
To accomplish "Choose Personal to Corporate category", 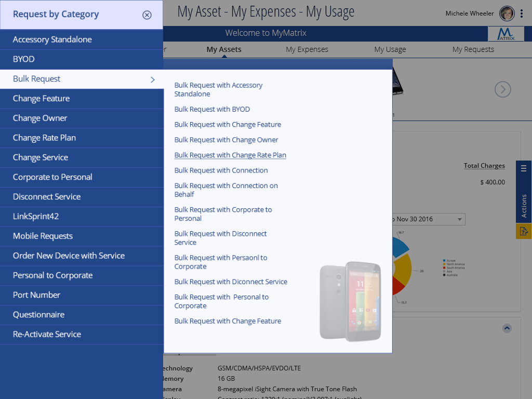I will tap(82, 276).
